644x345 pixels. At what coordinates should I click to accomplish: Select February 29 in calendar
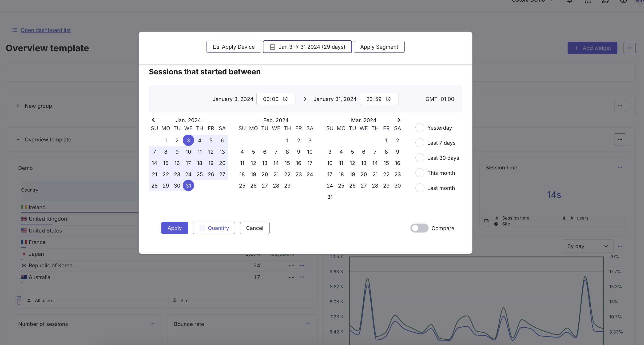(287, 186)
